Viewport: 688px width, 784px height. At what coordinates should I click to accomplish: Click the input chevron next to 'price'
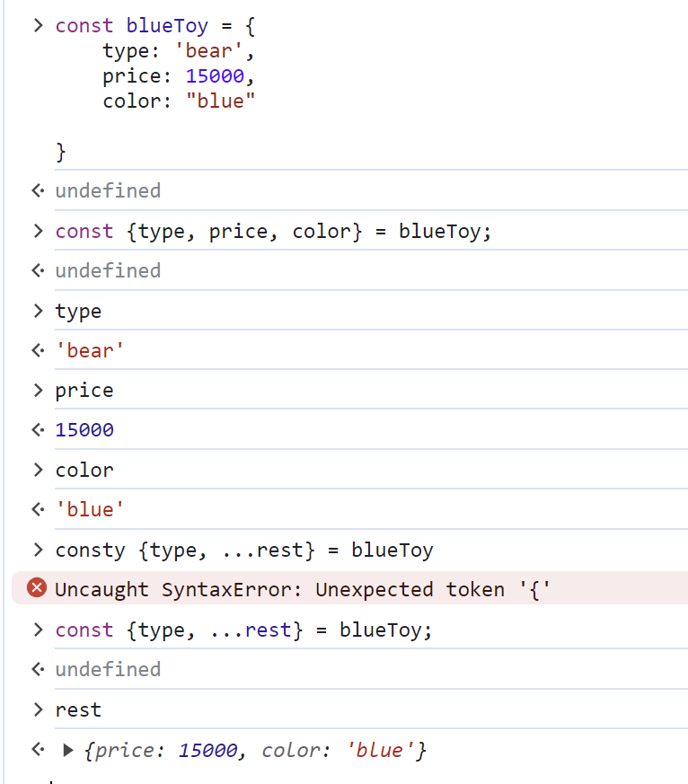coord(38,390)
